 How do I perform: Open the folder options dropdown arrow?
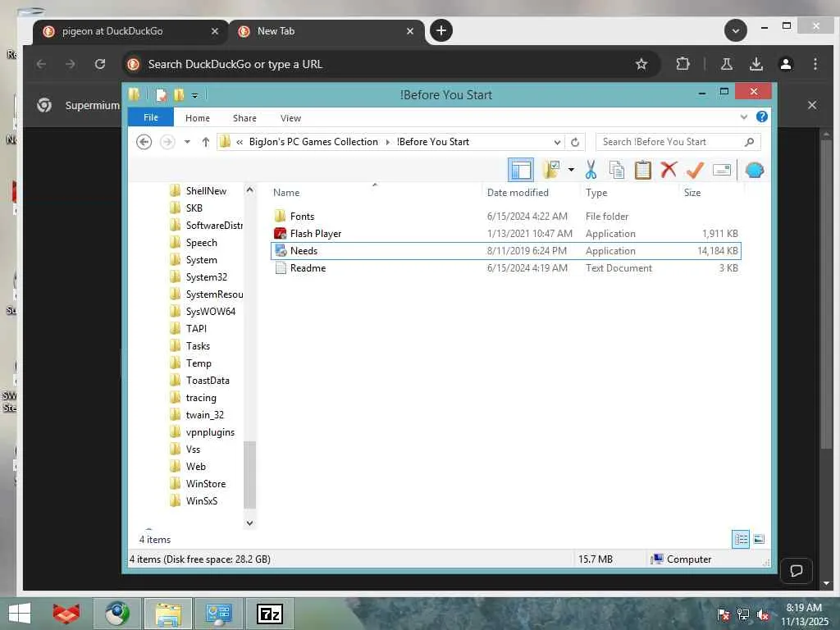pyautogui.click(x=571, y=171)
